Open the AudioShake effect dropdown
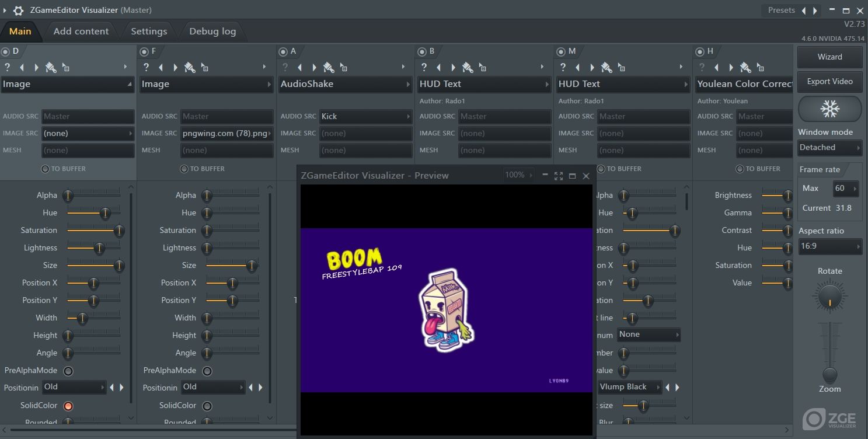This screenshot has width=868, height=439. coord(345,84)
